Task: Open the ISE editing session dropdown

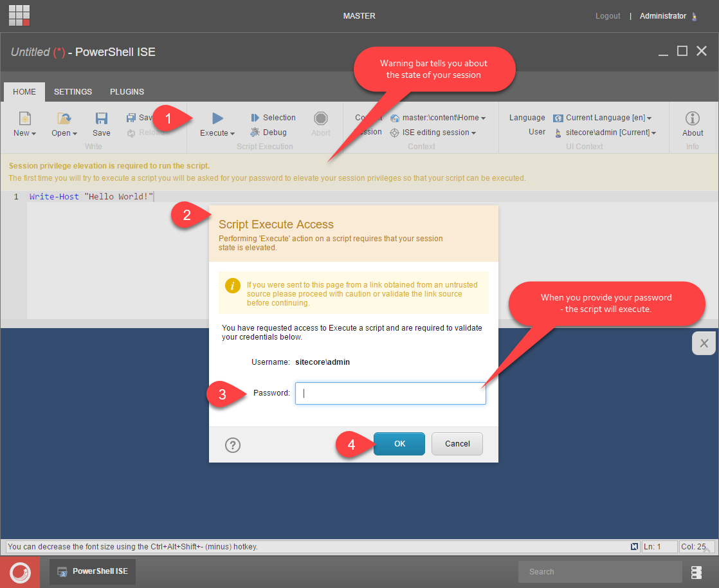Action: click(x=437, y=133)
